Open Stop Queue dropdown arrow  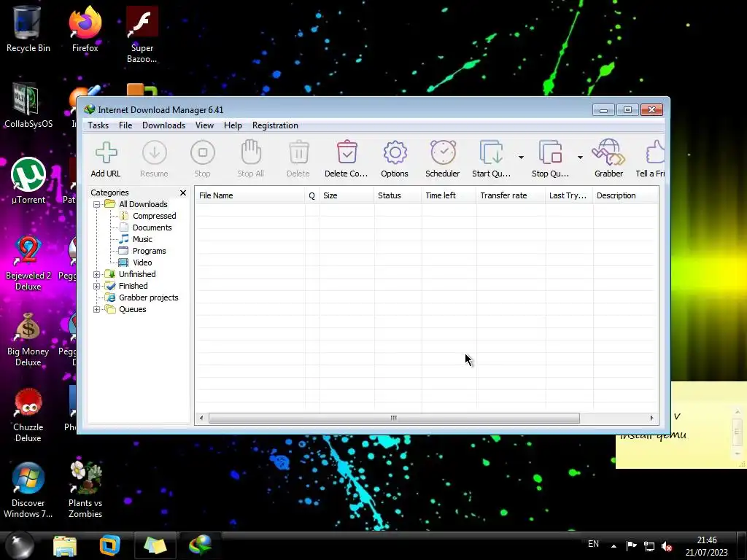pos(580,157)
